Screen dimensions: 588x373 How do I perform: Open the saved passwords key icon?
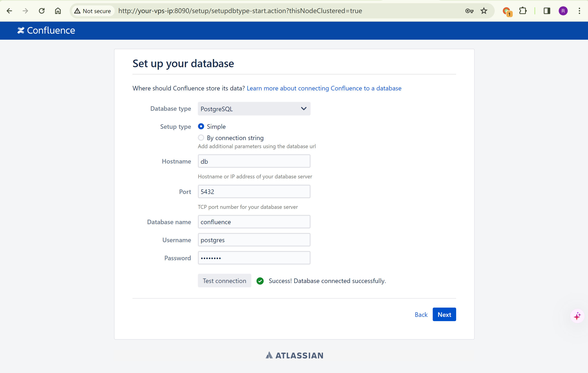(x=469, y=11)
